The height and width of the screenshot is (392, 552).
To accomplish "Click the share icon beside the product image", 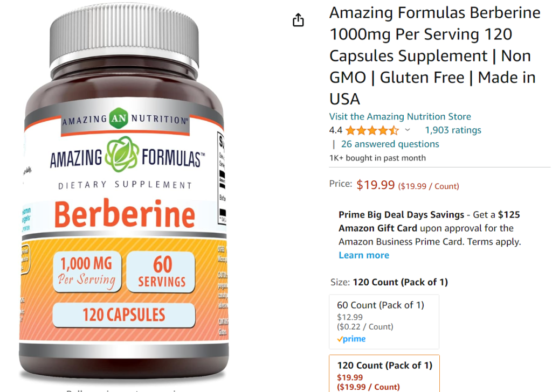I will click(298, 20).
